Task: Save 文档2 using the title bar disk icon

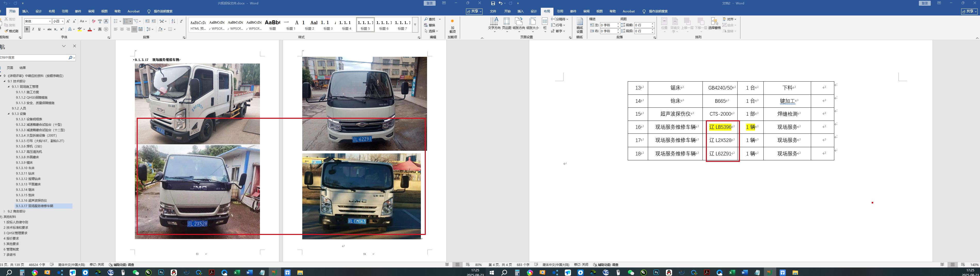Action: (493, 3)
